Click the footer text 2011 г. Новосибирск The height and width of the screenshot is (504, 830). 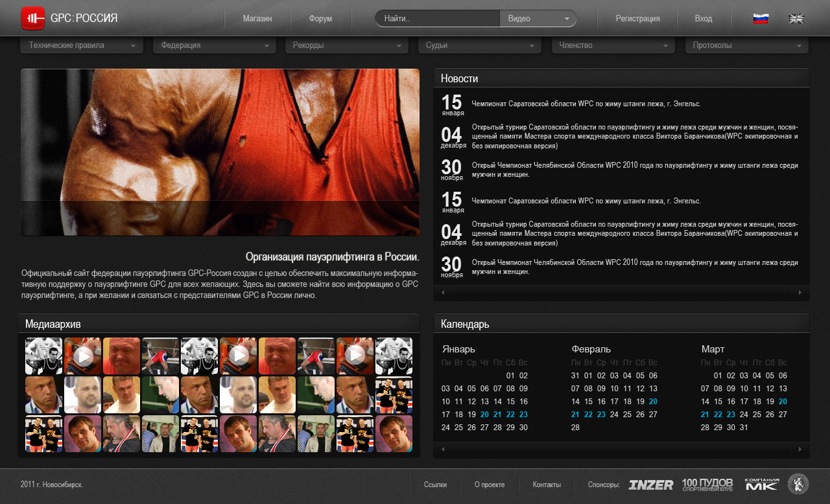coord(52,485)
